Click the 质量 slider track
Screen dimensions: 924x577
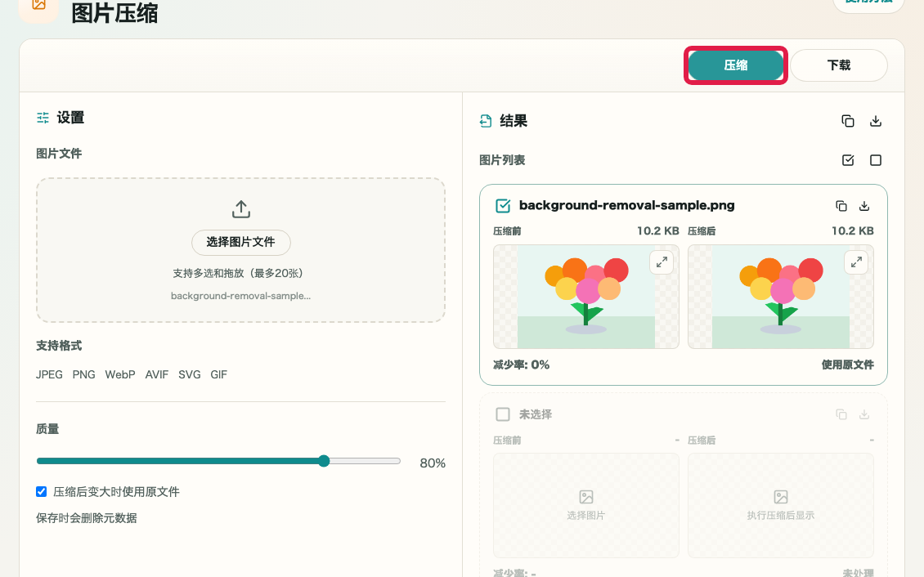(x=218, y=461)
